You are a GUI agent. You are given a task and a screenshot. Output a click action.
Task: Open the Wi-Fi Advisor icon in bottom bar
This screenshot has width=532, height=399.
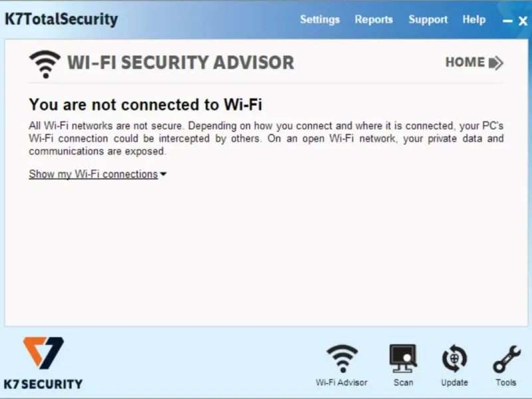coord(342,358)
